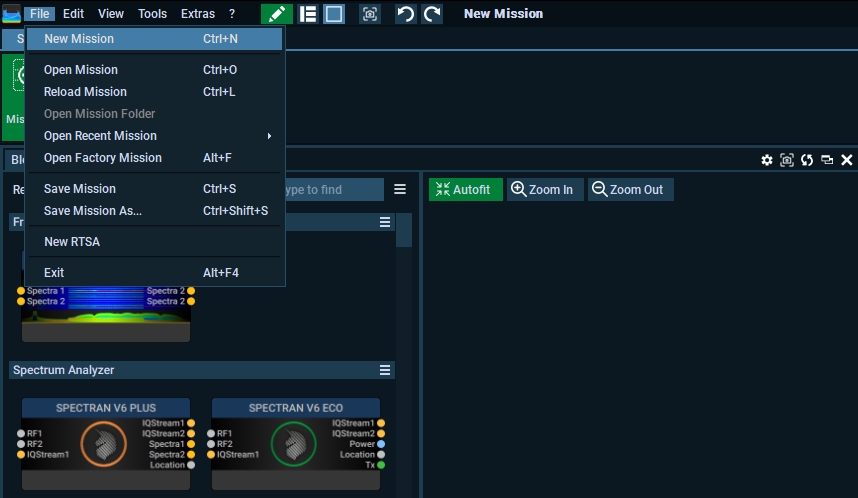Click the detach panel window icon
Image resolution: width=858 pixels, height=498 pixels.
[827, 160]
